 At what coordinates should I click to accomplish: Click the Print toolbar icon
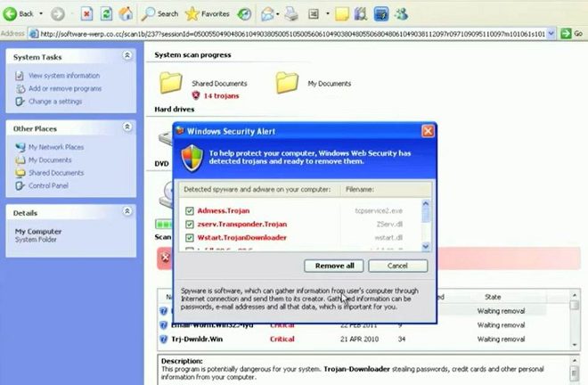291,14
